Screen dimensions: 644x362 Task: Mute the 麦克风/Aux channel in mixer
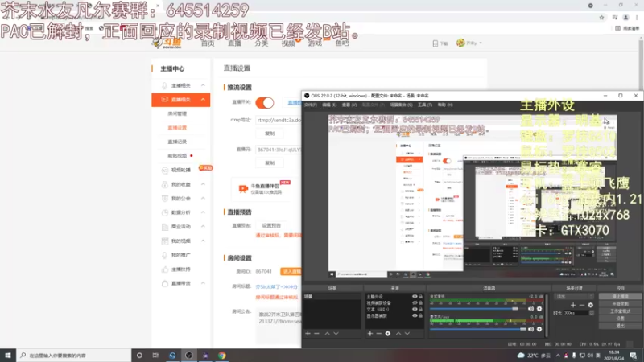pos(530,329)
